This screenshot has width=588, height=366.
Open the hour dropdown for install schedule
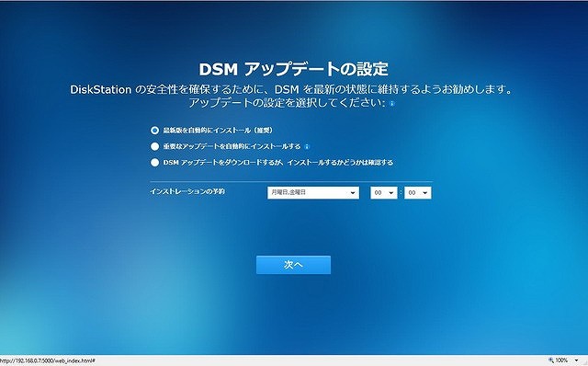tap(384, 192)
